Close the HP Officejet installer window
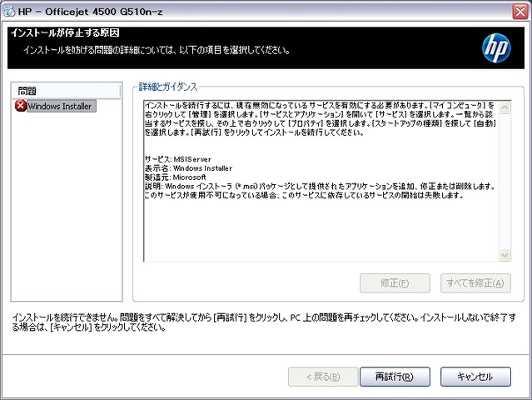532x400 pixels. (x=520, y=12)
